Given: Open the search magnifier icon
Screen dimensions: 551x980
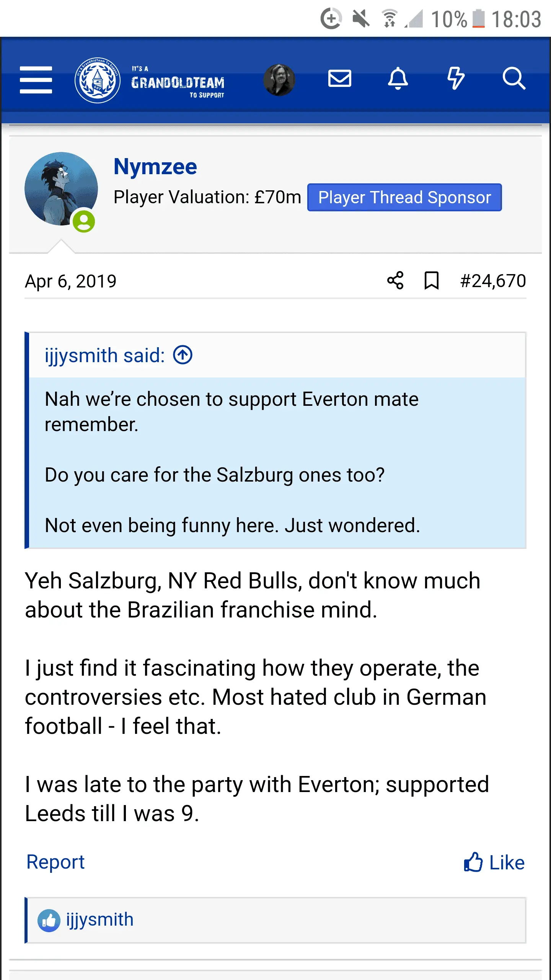Looking at the screenshot, I should point(514,79).
